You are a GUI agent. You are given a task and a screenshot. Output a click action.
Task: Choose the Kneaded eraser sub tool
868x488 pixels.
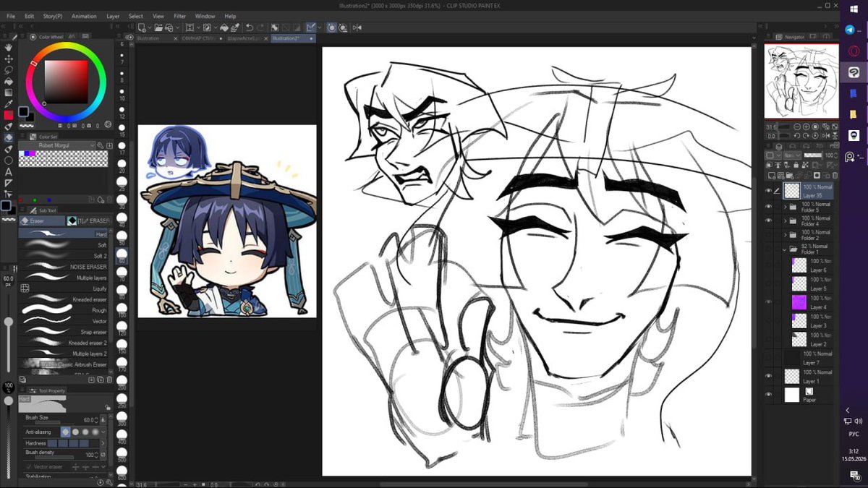64,299
